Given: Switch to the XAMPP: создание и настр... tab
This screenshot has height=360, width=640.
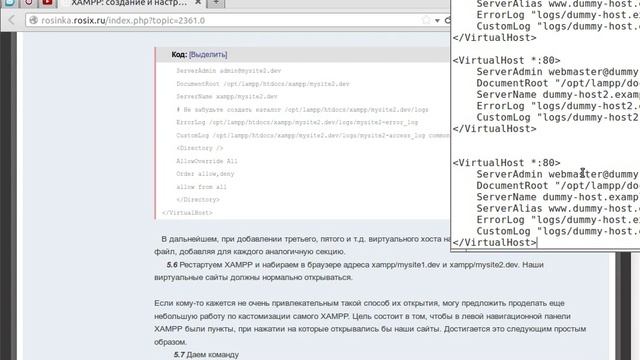Looking at the screenshot, I should point(129,3).
